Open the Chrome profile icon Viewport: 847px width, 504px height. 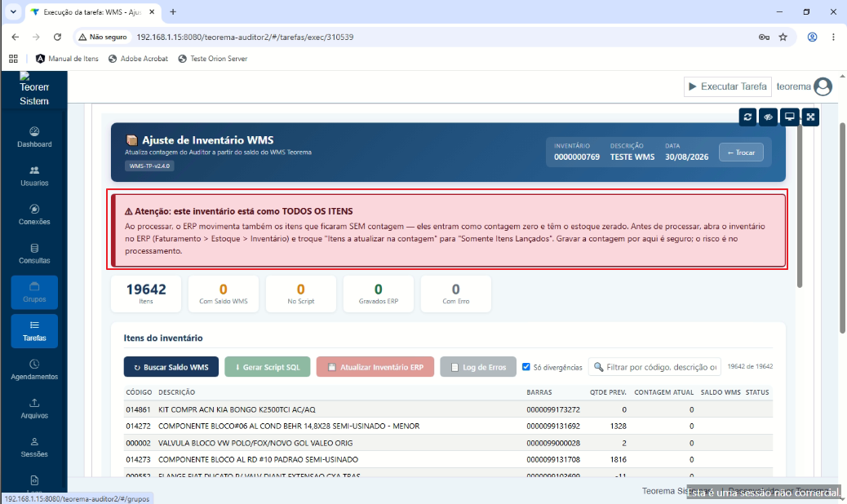click(x=812, y=38)
